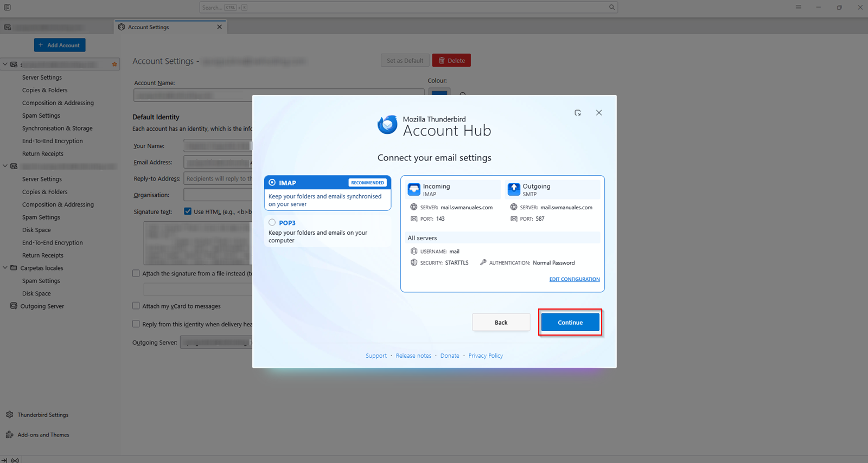The image size is (868, 463).
Task: Open Thunderbird Settings from the sidebar
Action: click(43, 415)
